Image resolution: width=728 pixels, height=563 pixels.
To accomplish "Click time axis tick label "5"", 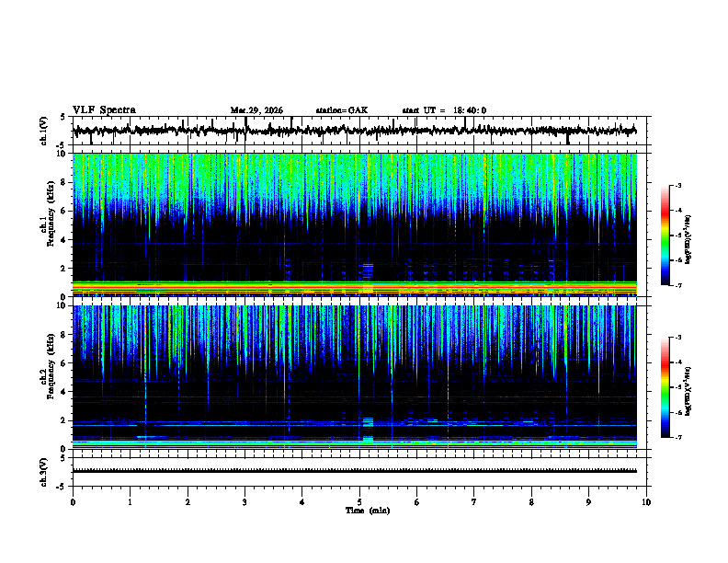I will pyautogui.click(x=359, y=502).
